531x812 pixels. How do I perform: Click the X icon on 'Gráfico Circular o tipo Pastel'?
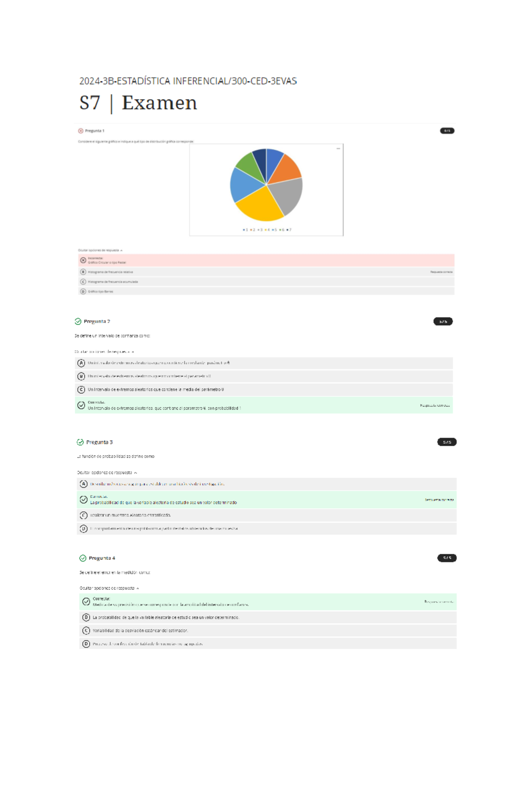click(x=83, y=260)
